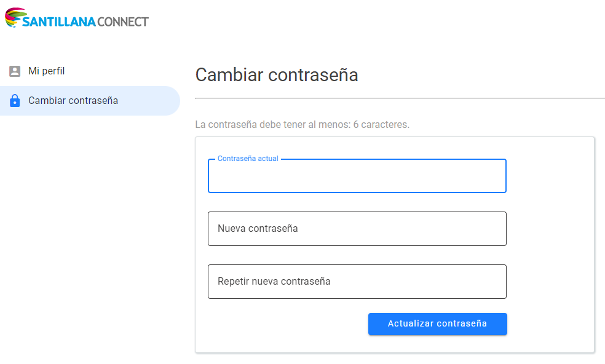This screenshot has width=605, height=364.
Task: Click the floating Contraseña actual label
Action: [x=248, y=159]
